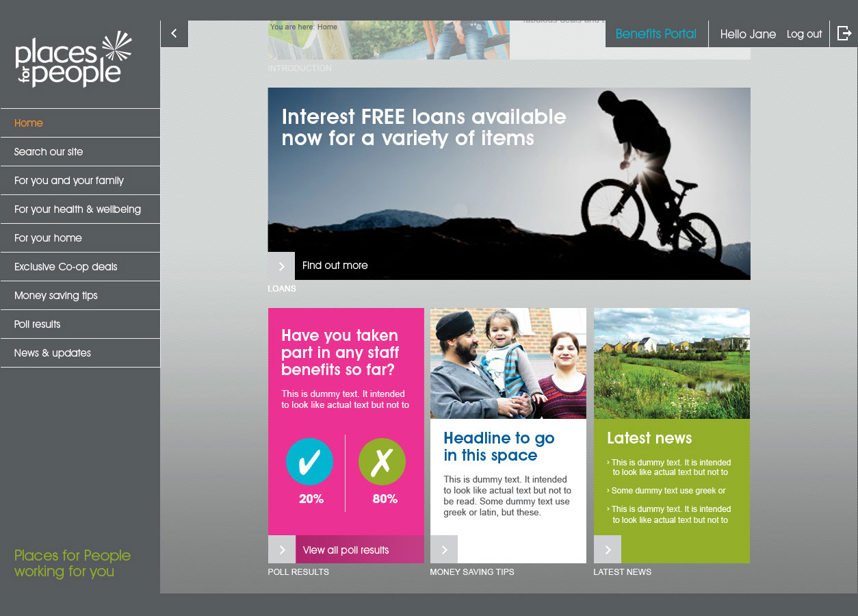Click arrow icon on Latest news card
The image size is (858, 616).
(x=608, y=550)
